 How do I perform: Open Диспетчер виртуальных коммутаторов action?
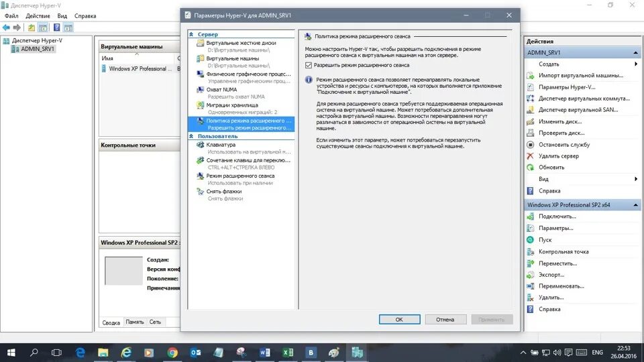(x=584, y=99)
